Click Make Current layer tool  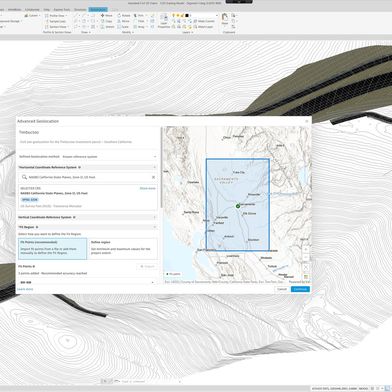click(204, 21)
